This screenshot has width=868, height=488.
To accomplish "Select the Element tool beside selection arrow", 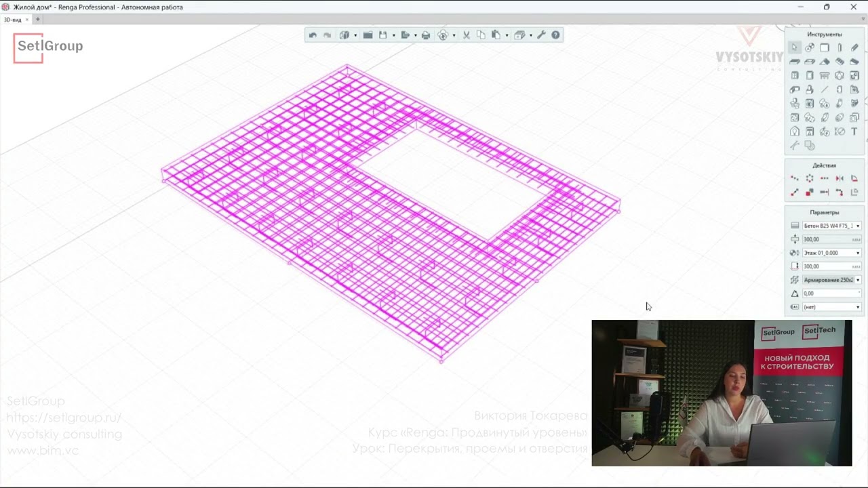I will point(810,47).
